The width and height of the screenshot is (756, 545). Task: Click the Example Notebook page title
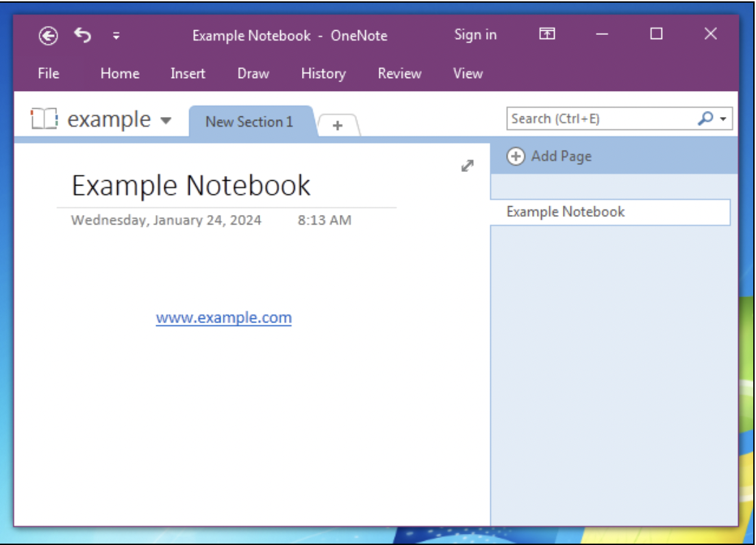[x=191, y=186]
